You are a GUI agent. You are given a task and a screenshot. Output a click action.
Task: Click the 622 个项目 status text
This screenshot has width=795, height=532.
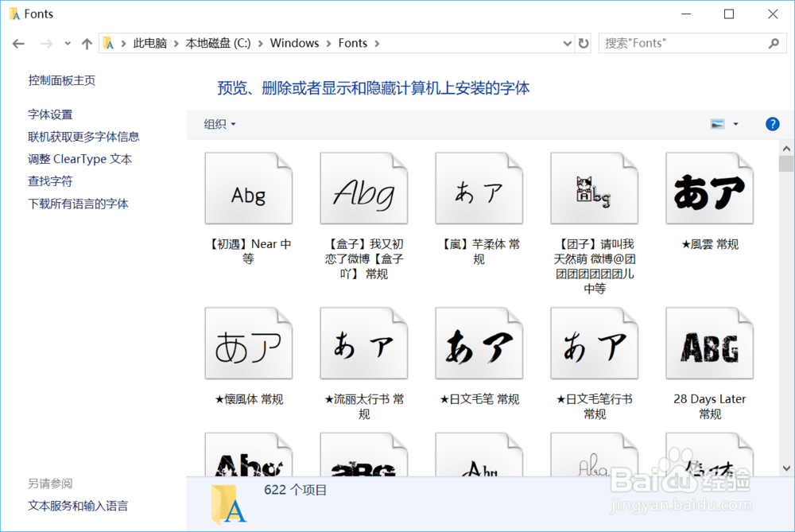pos(296,490)
